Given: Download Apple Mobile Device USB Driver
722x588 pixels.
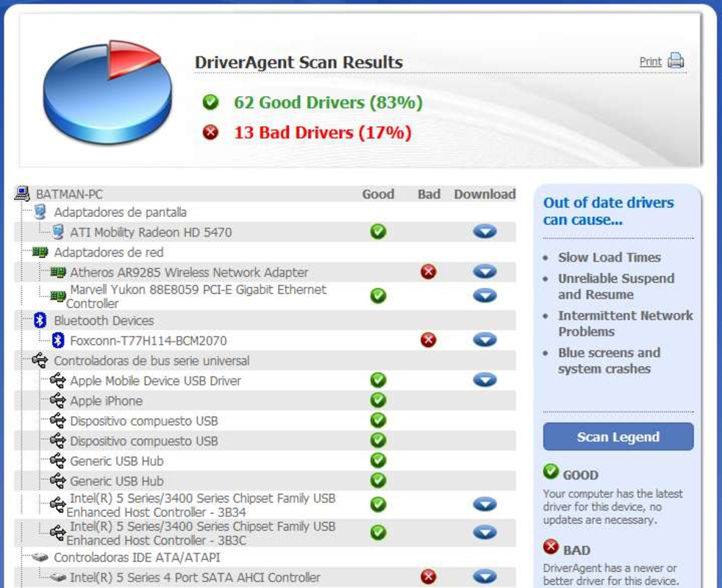Looking at the screenshot, I should (x=485, y=380).
